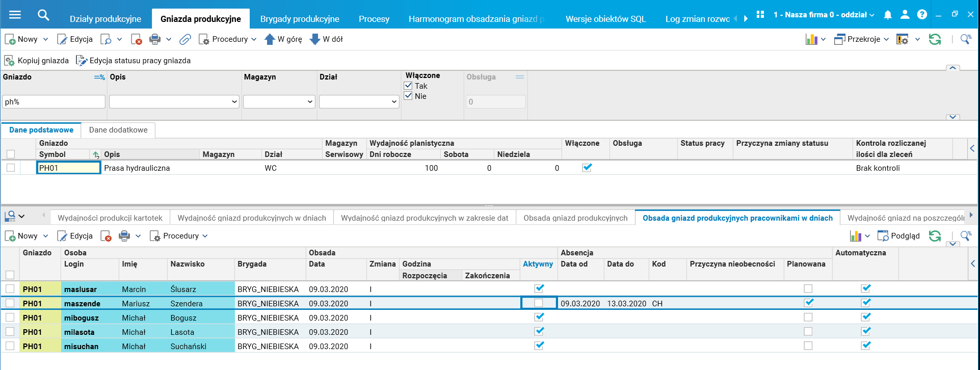Click the Podgląd button
The height and width of the screenshot is (370, 980).
coord(898,236)
